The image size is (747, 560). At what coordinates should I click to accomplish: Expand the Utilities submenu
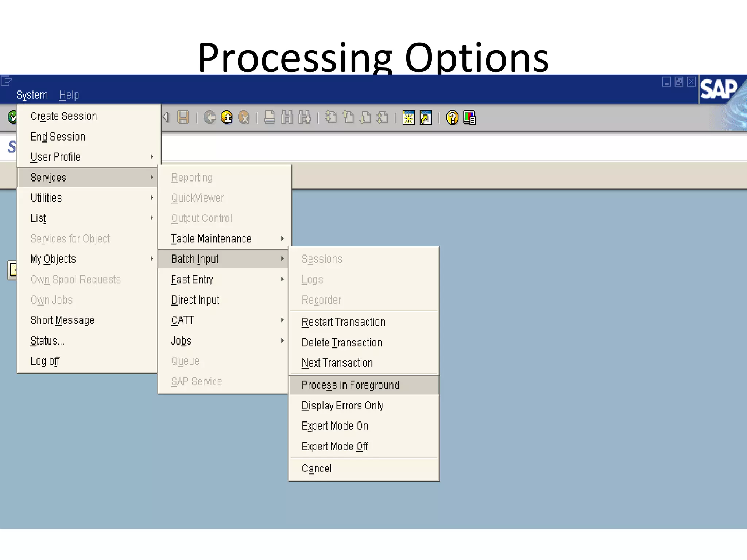(88, 198)
